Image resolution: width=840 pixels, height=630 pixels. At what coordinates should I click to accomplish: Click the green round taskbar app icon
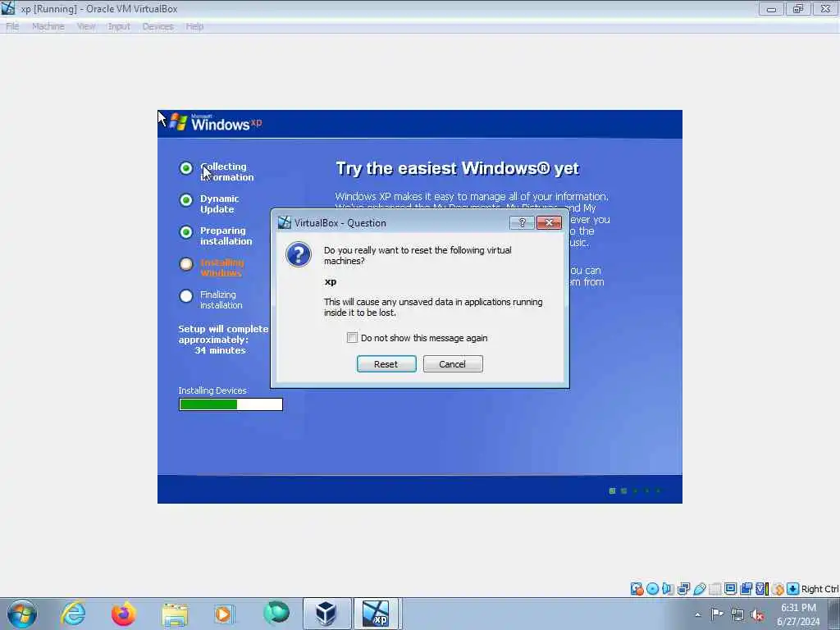click(276, 614)
